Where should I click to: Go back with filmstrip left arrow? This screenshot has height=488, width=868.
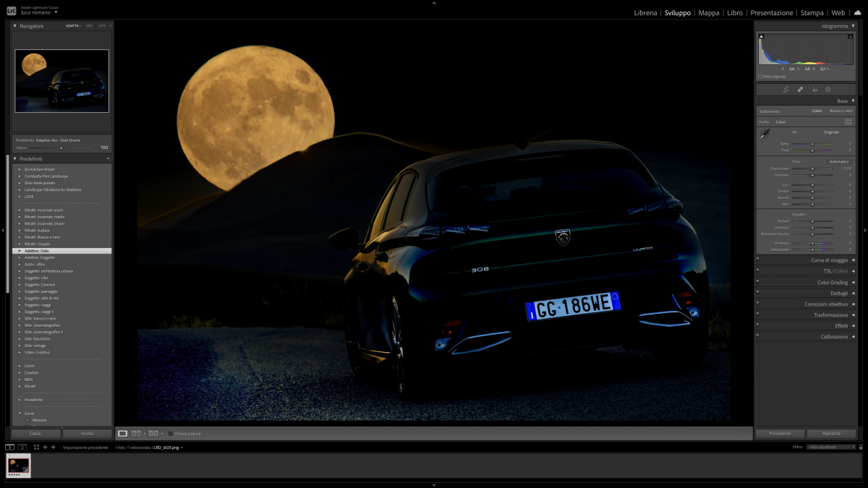coord(45,448)
